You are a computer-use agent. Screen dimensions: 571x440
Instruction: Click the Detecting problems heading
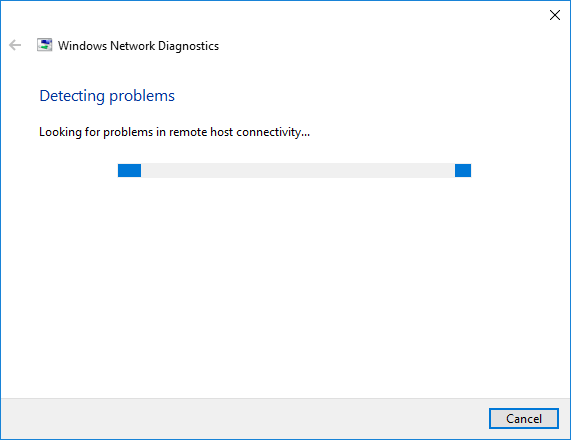tap(107, 96)
